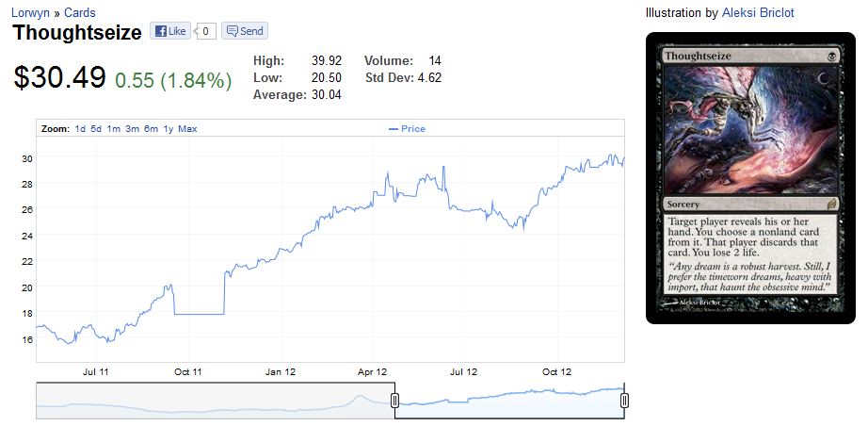Screen dimensions: 868x426
Task: Open the Lorwyn set link
Action: 30,13
